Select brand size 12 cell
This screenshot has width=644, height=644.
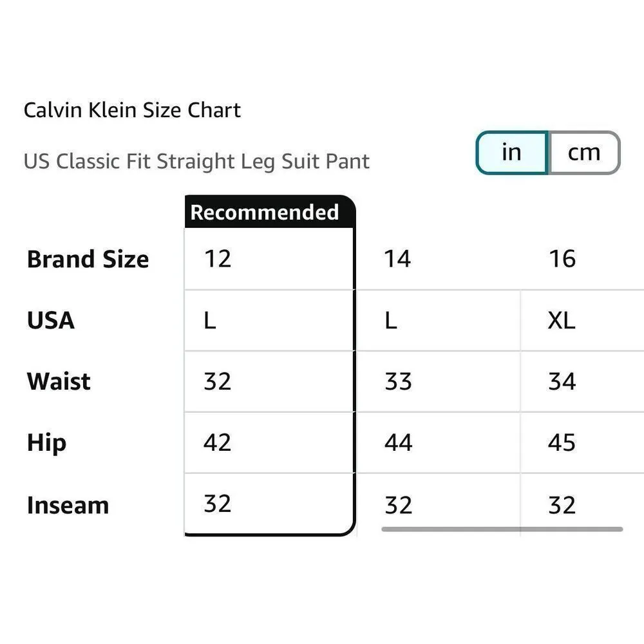[x=219, y=259]
